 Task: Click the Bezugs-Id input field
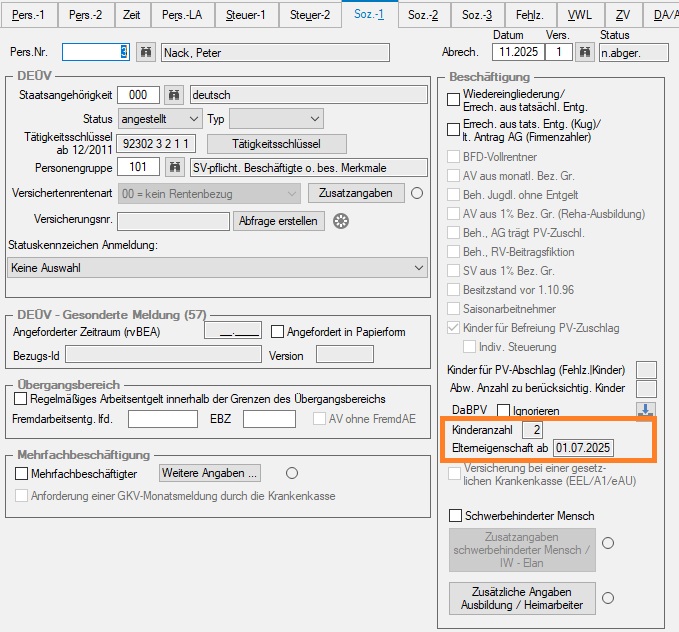click(163, 355)
